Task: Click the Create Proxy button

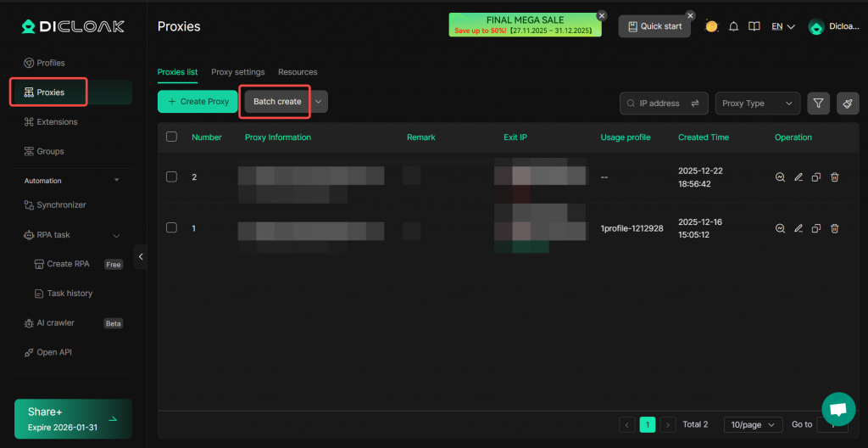Action: (x=198, y=102)
